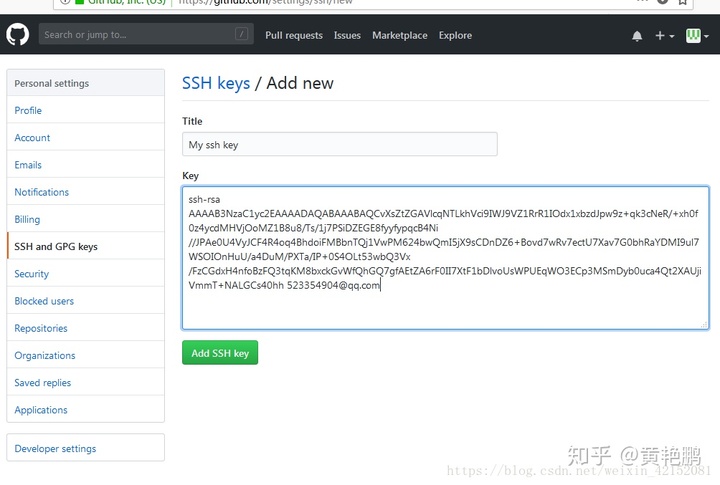The height and width of the screenshot is (485, 720).
Task: Open Account settings
Action: click(x=85, y=137)
